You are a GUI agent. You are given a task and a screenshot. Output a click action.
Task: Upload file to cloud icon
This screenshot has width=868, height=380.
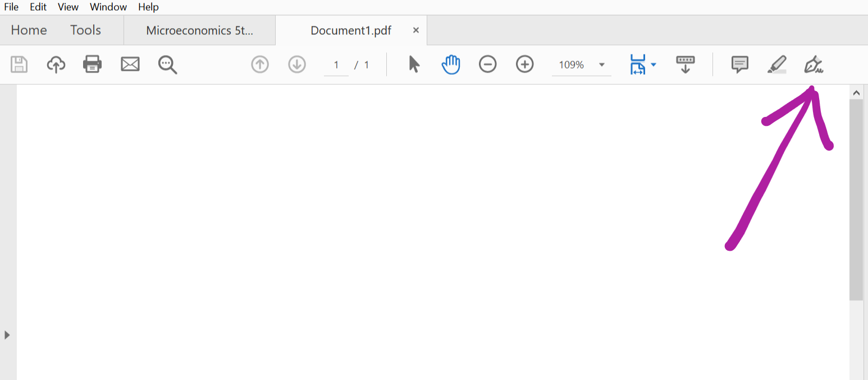[56, 64]
